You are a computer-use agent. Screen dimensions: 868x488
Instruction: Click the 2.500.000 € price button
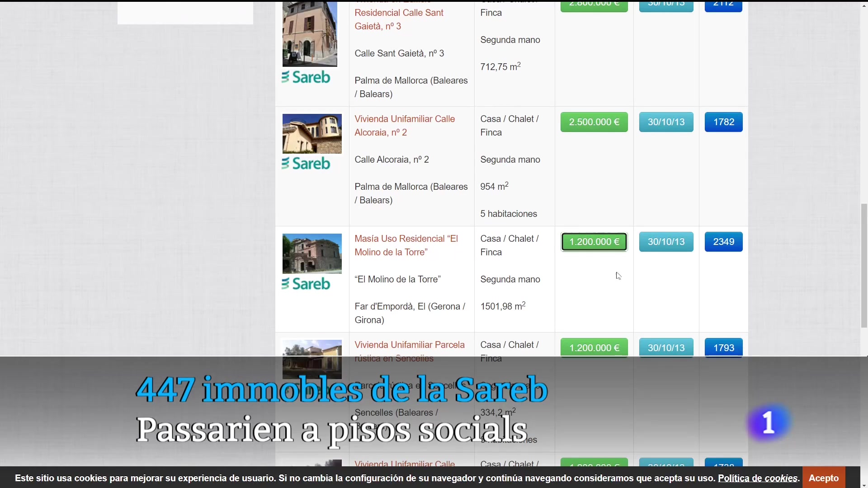[594, 122]
